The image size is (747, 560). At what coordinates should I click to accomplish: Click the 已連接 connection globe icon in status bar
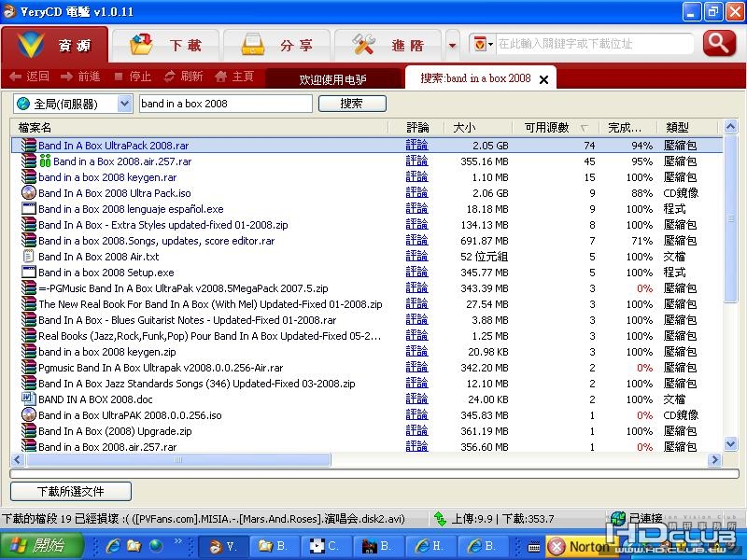click(617, 518)
